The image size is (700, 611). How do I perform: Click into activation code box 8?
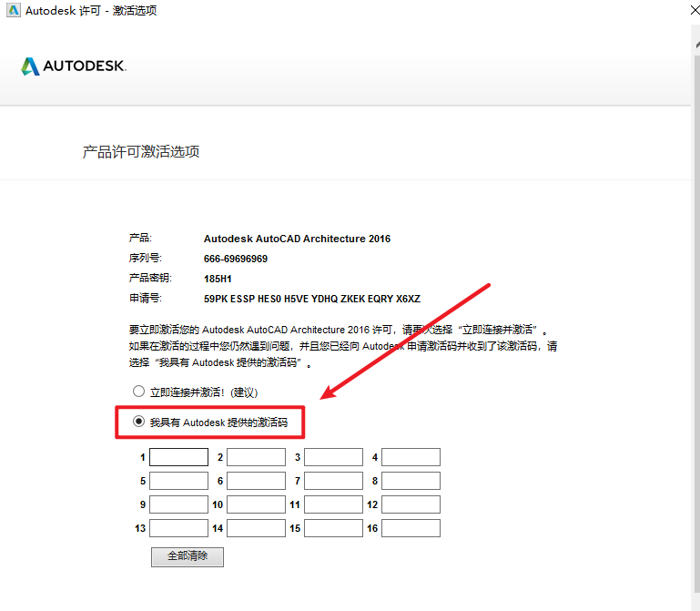coord(411,481)
